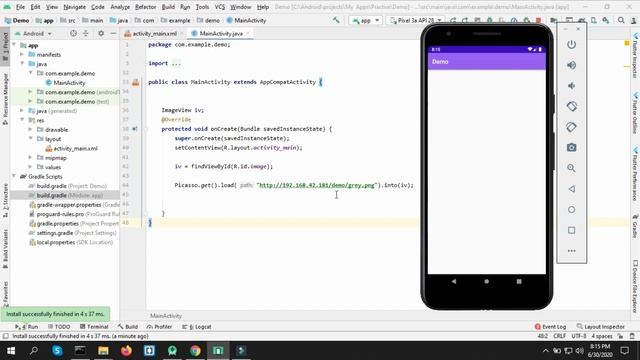The height and width of the screenshot is (360, 640).
Task: Open the File menu
Action: click(20, 7)
